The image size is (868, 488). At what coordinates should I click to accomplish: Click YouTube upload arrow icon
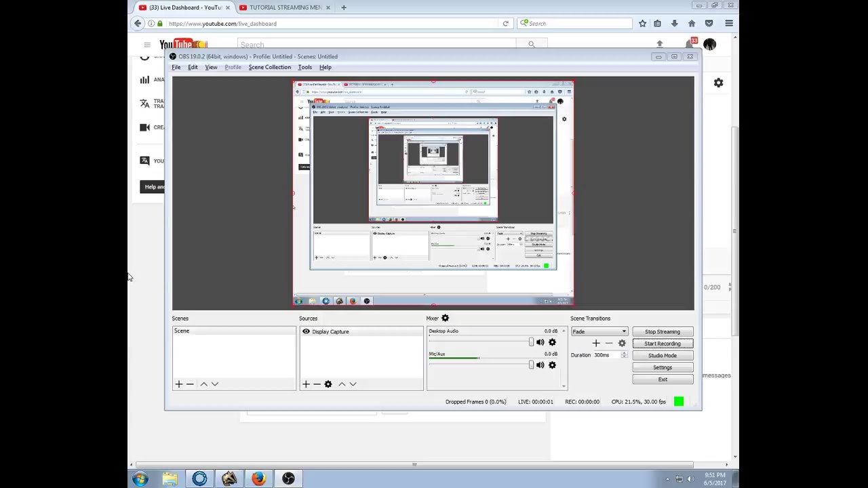[659, 45]
